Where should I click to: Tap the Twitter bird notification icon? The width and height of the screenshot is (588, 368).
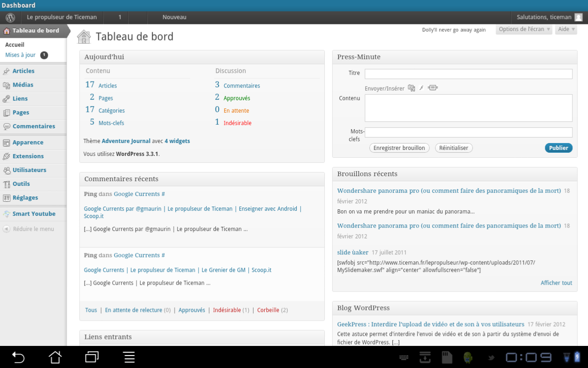[491, 357]
